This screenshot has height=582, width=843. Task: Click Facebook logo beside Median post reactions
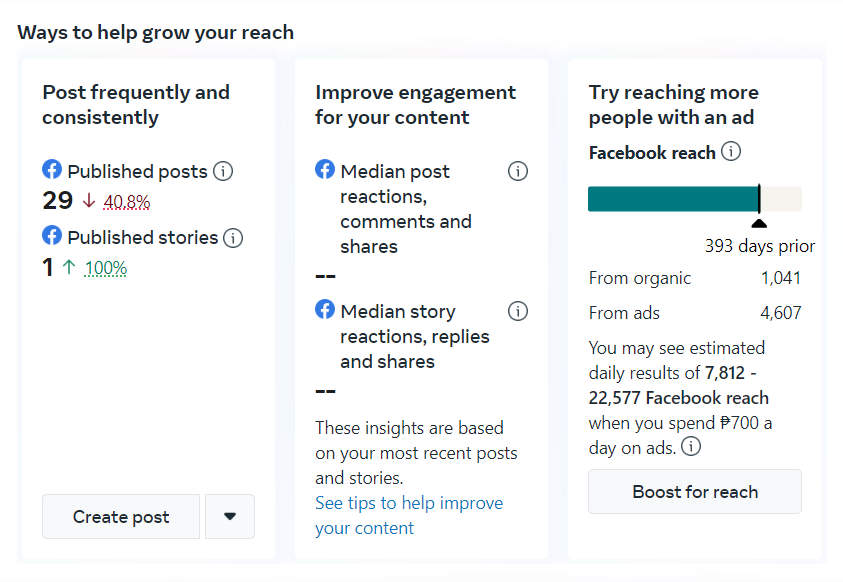click(325, 170)
